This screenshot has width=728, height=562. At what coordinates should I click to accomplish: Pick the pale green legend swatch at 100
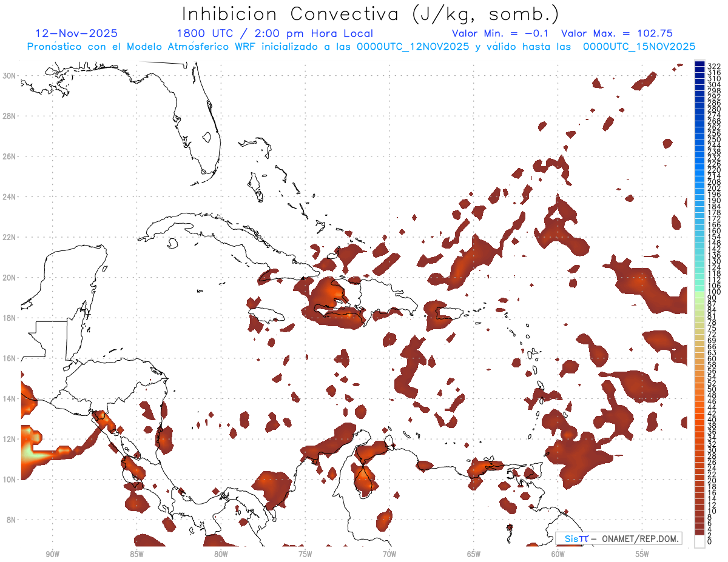click(x=700, y=293)
